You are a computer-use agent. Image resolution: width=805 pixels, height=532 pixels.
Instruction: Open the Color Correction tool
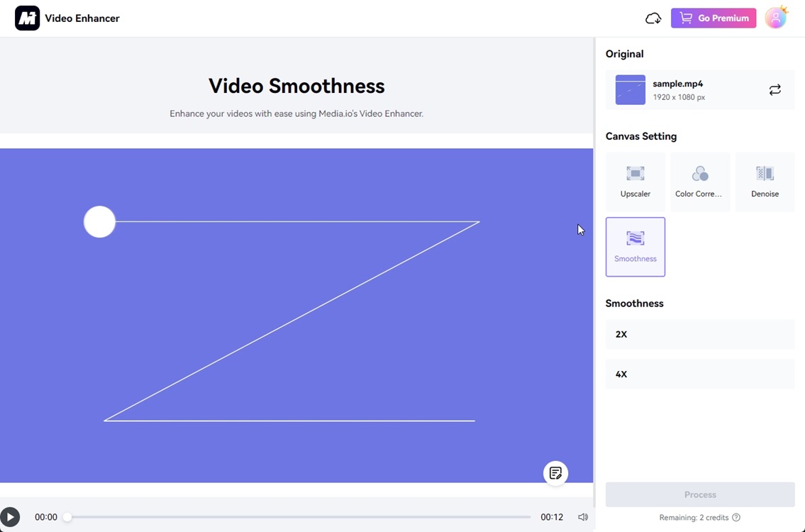click(700, 181)
